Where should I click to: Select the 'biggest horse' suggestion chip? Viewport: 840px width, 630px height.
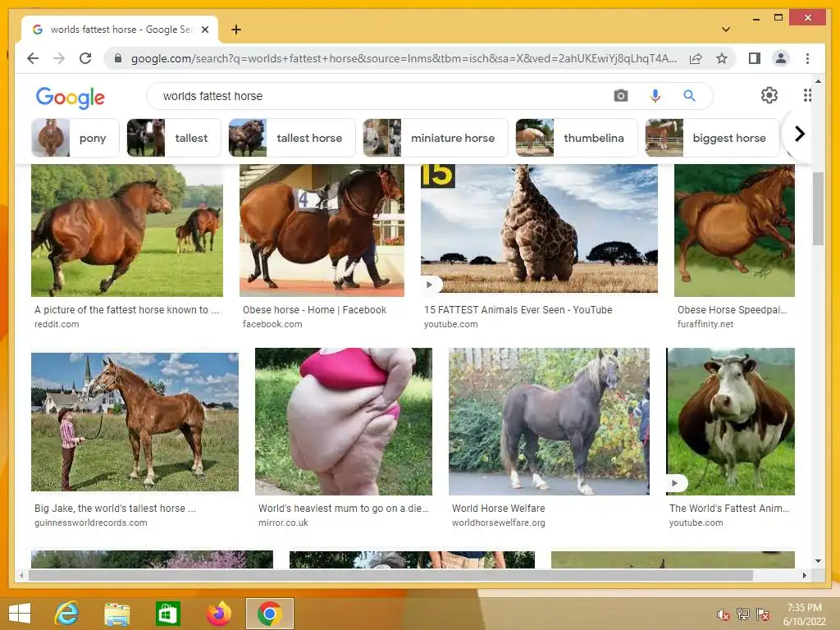(713, 138)
